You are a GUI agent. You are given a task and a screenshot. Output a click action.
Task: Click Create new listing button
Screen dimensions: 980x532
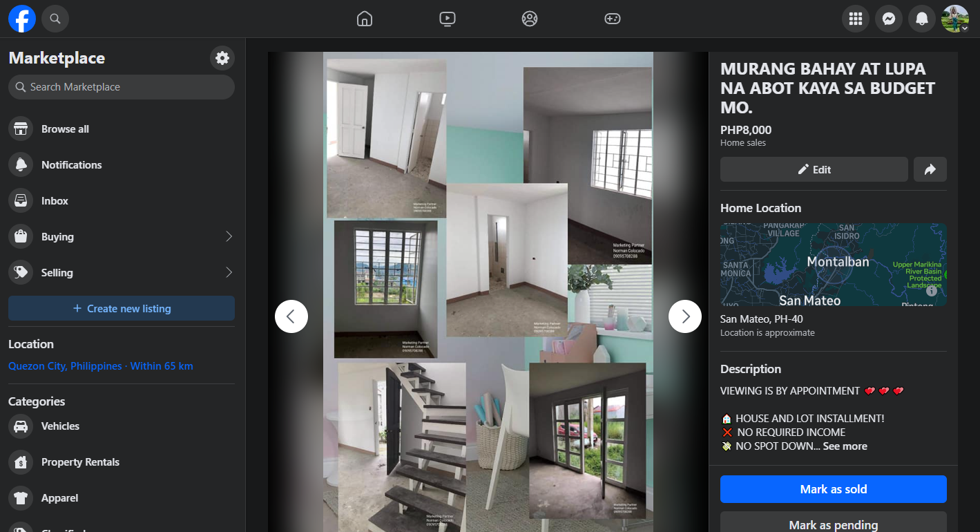click(122, 309)
